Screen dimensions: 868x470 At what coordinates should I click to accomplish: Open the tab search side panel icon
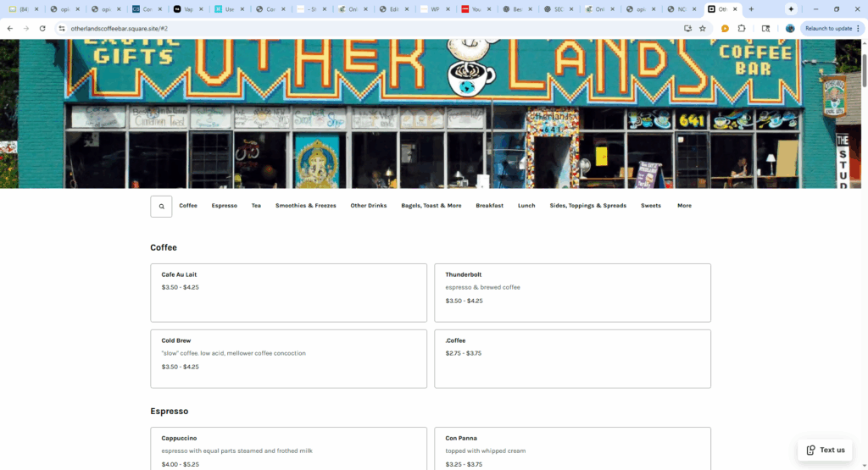coord(765,28)
